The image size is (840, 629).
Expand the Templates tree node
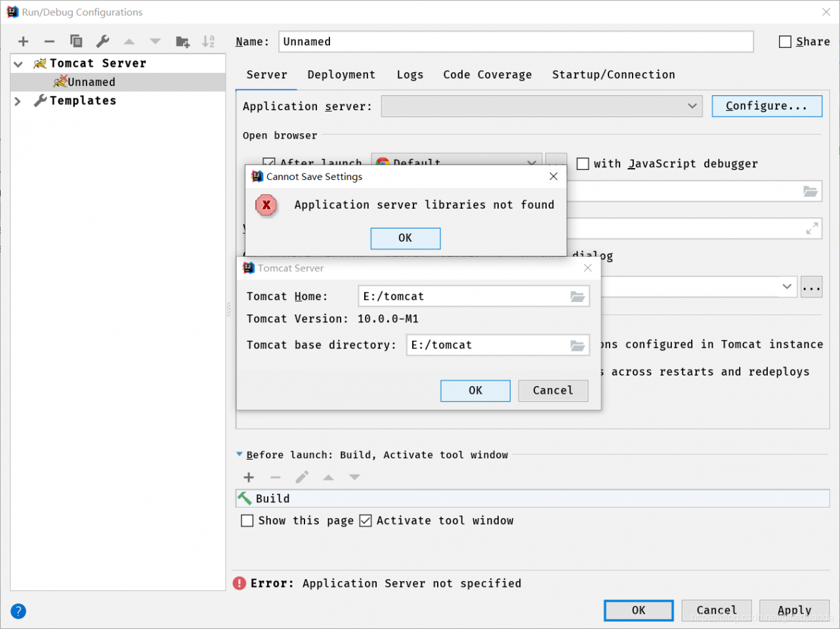(x=18, y=101)
